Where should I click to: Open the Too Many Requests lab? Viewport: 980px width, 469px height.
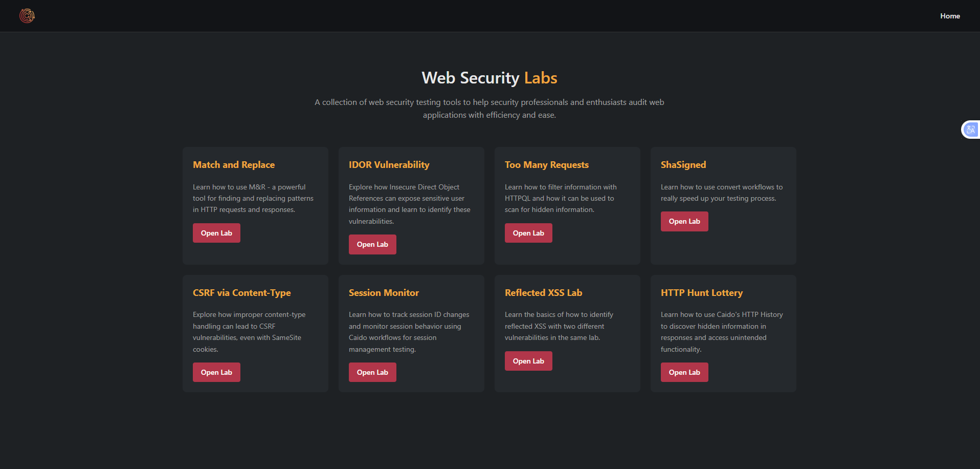[x=528, y=233]
